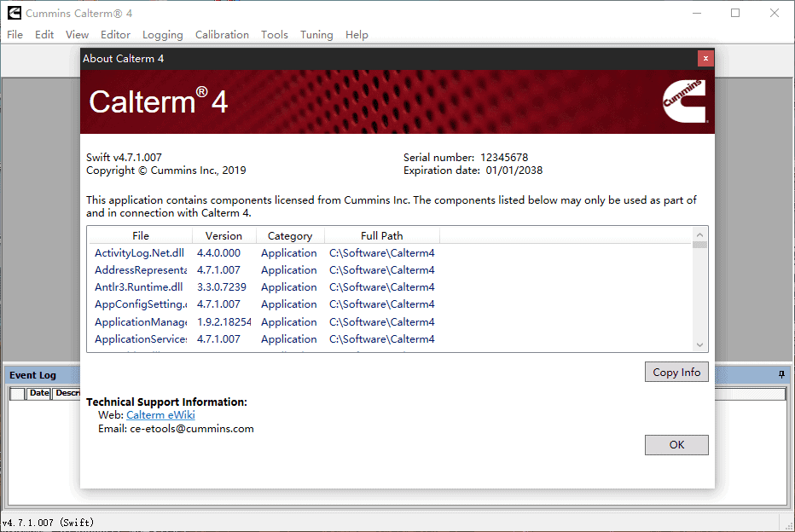Click the serial number 12345678
The width and height of the screenshot is (795, 532).
pyautogui.click(x=504, y=158)
